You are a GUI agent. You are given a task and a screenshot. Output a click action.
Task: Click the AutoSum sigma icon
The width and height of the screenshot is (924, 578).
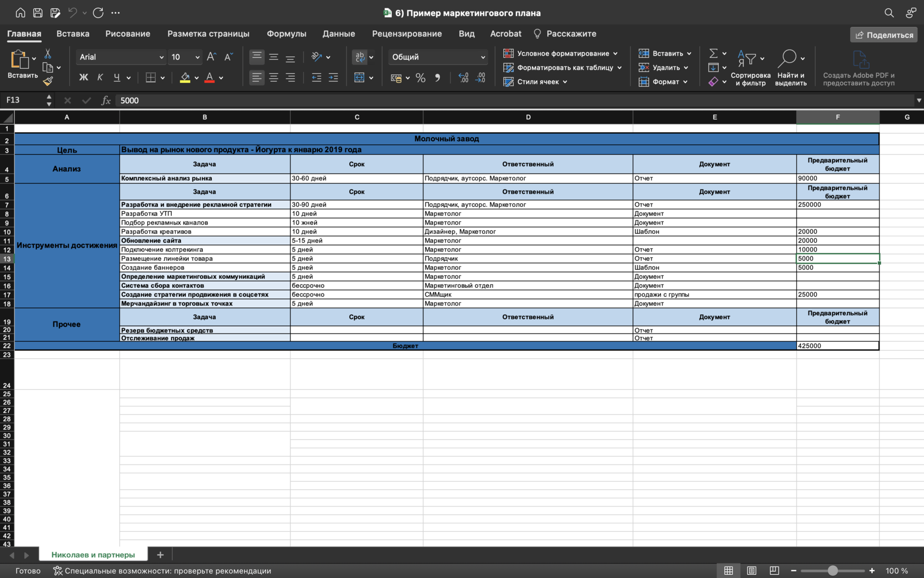(x=713, y=53)
